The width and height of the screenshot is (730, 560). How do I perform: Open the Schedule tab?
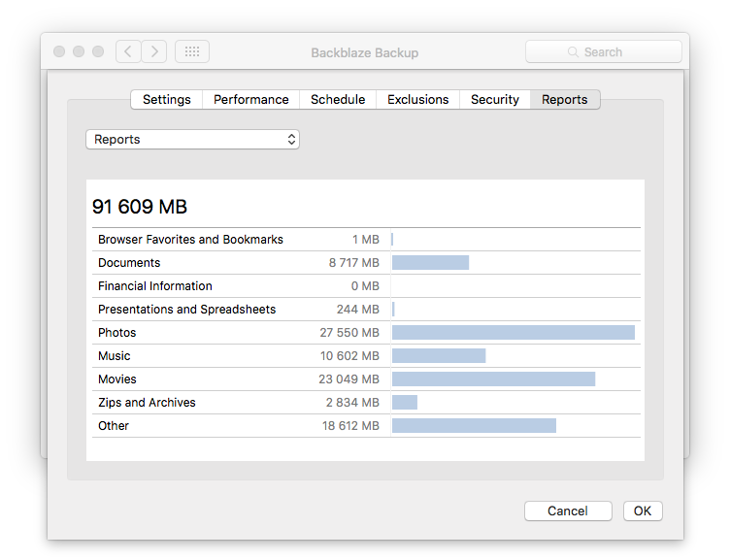pyautogui.click(x=338, y=100)
